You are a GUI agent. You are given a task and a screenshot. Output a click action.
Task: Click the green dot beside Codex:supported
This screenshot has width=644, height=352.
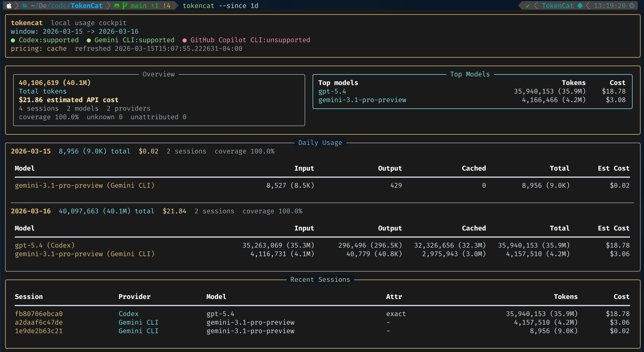(x=13, y=40)
